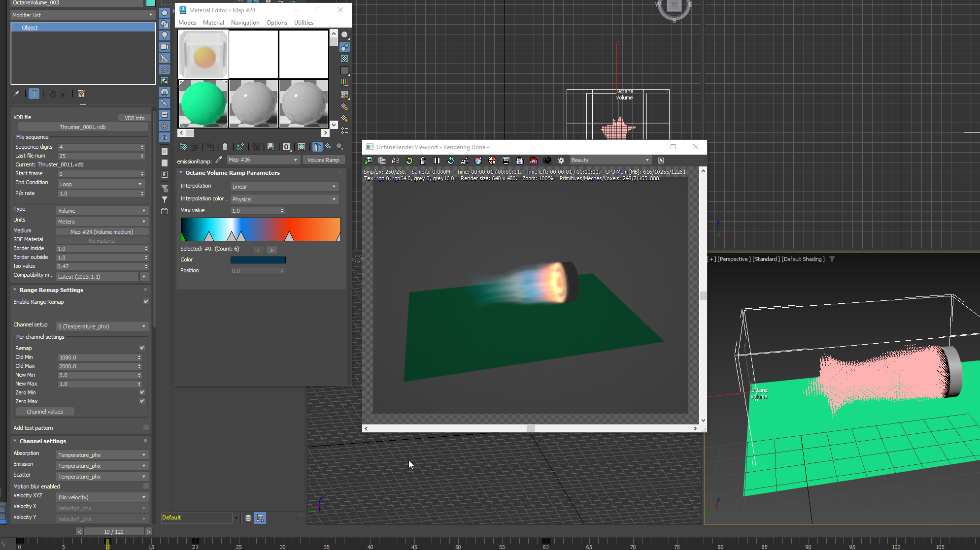Click Go to Parent icon
The width and height of the screenshot is (980, 550).
point(329,147)
